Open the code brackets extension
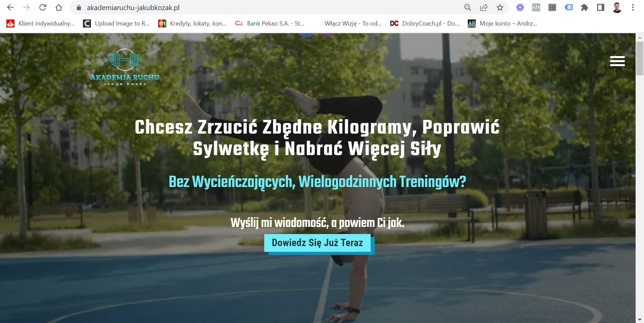Screen dimensions: 644x323 tap(536, 7)
